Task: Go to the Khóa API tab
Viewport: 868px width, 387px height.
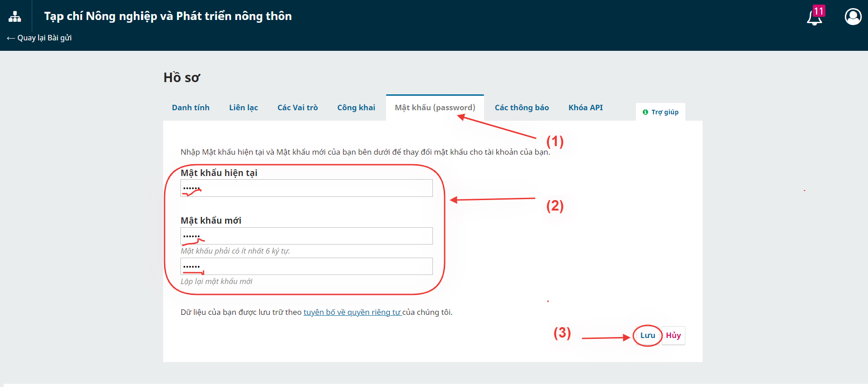Action: click(x=585, y=108)
